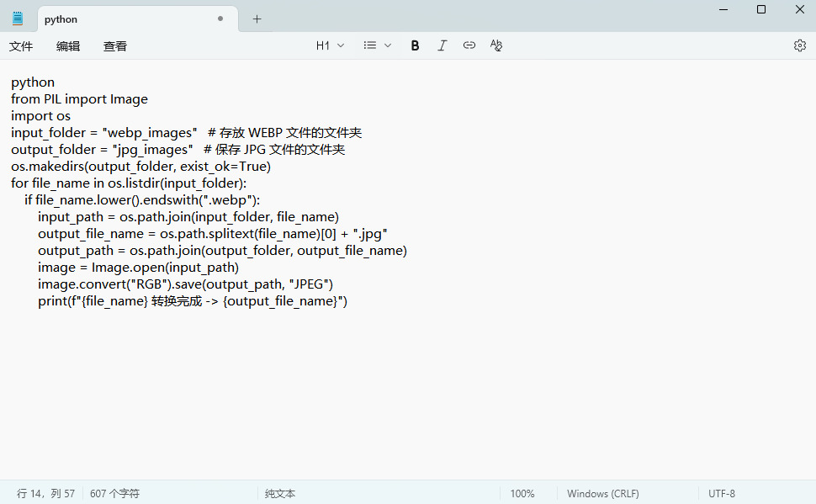Screen dimensions: 816x504
Task: Click the 100% zoom level indicator
Action: [x=522, y=493]
